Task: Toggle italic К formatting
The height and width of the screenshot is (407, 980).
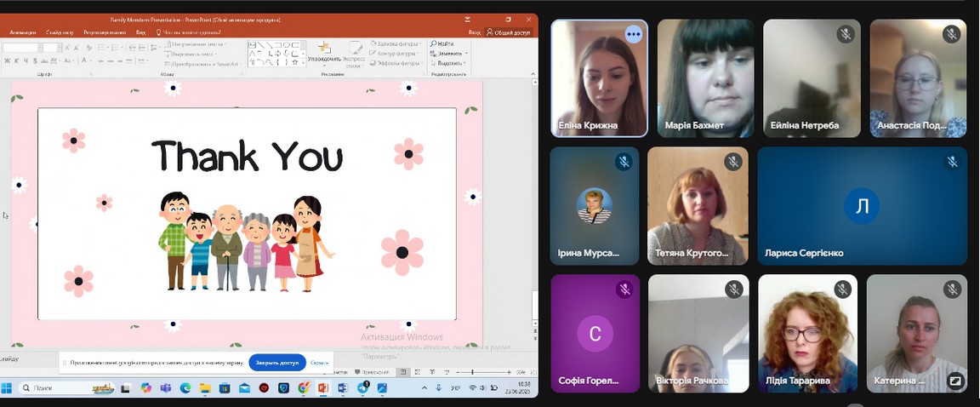Action: tap(16, 60)
